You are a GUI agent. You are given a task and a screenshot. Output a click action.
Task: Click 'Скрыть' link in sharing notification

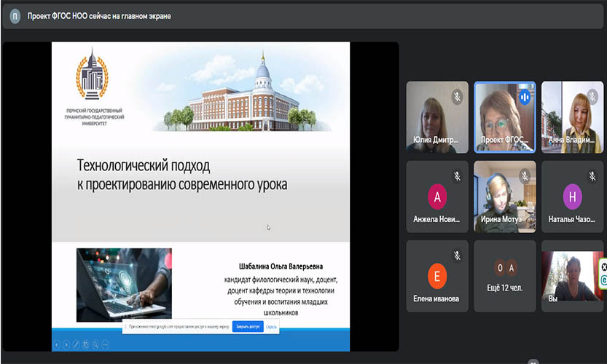point(271,327)
